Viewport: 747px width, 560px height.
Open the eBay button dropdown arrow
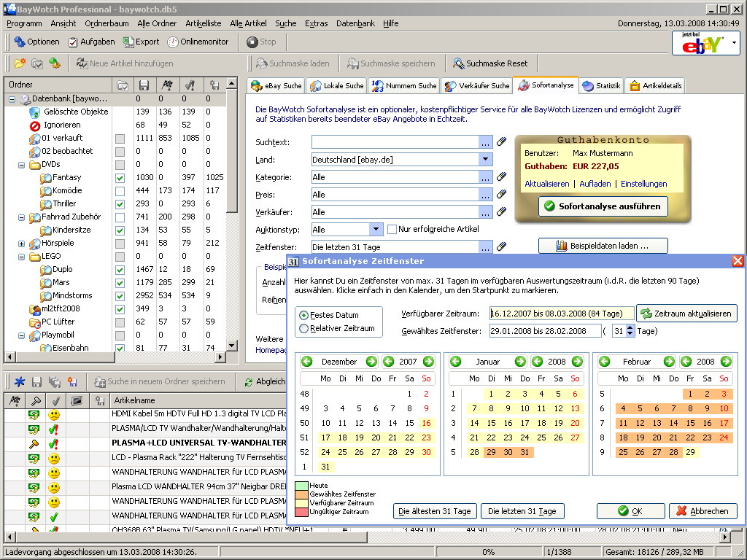pos(734,43)
